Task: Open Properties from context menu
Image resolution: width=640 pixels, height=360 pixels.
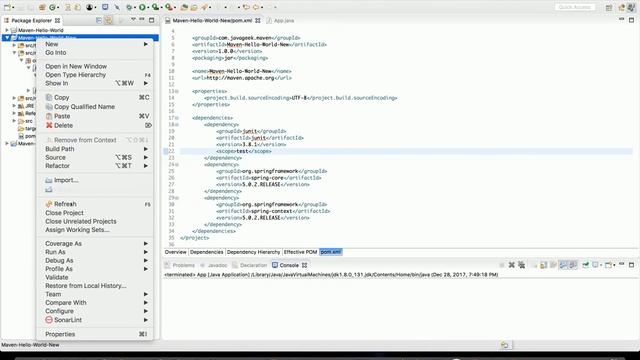Action: (95, 334)
